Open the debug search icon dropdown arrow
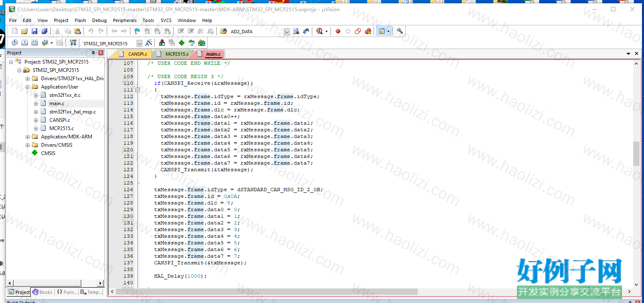Screen dimensions: 644x303 (326, 31)
